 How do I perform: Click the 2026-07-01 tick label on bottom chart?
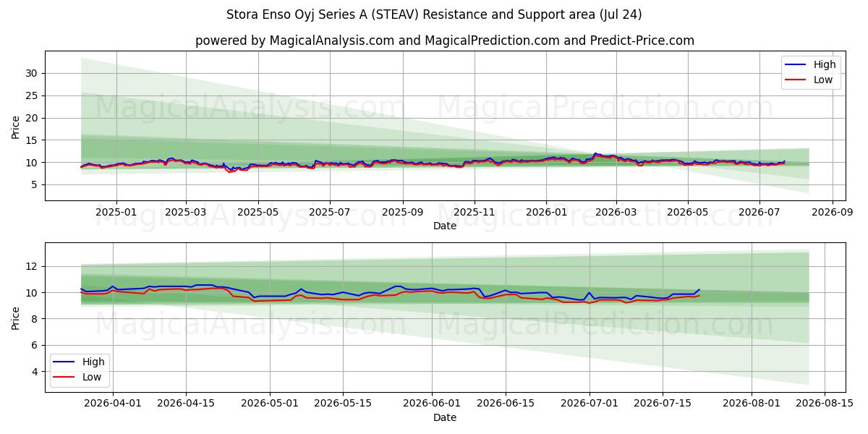click(589, 404)
